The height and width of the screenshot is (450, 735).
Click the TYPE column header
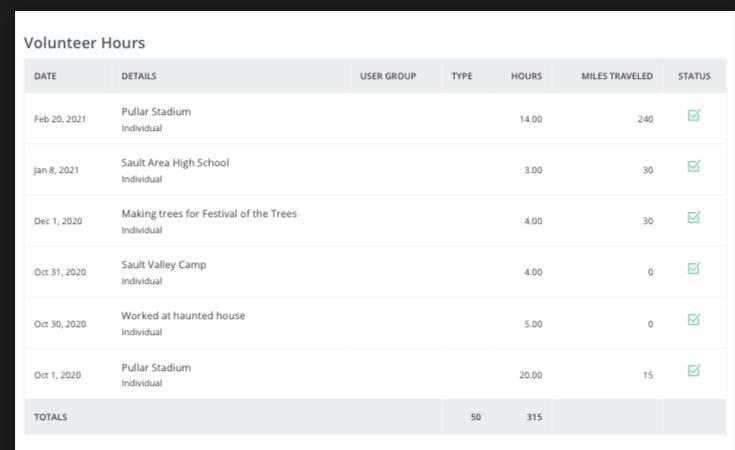(462, 76)
